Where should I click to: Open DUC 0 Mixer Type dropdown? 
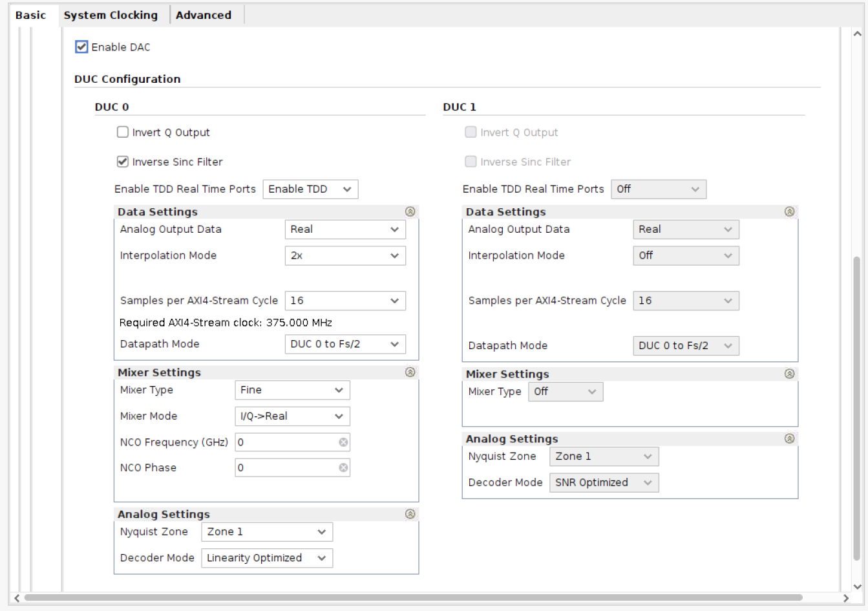pos(292,390)
